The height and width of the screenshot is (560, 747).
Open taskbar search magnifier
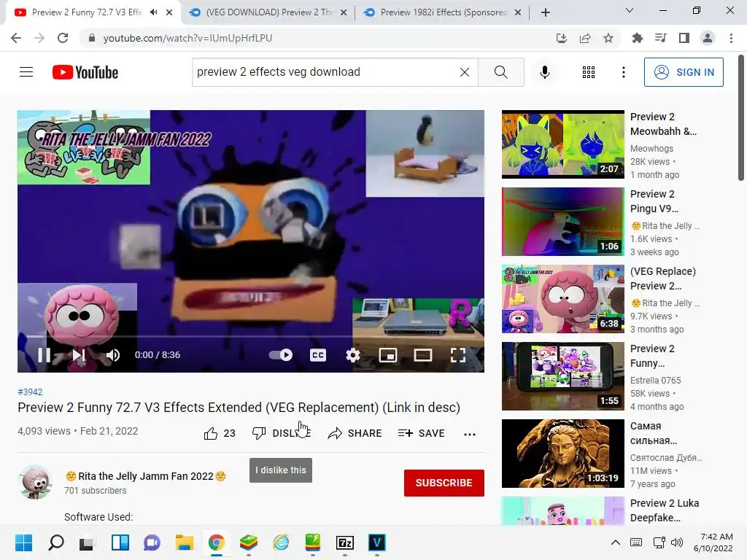click(55, 542)
